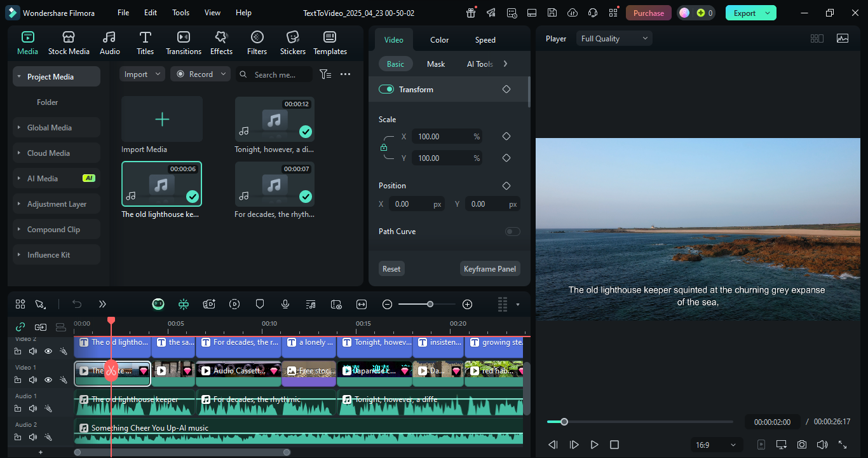Record a voiceover with the microphone icon
Image resolution: width=868 pixels, height=458 pixels.
[x=285, y=304]
